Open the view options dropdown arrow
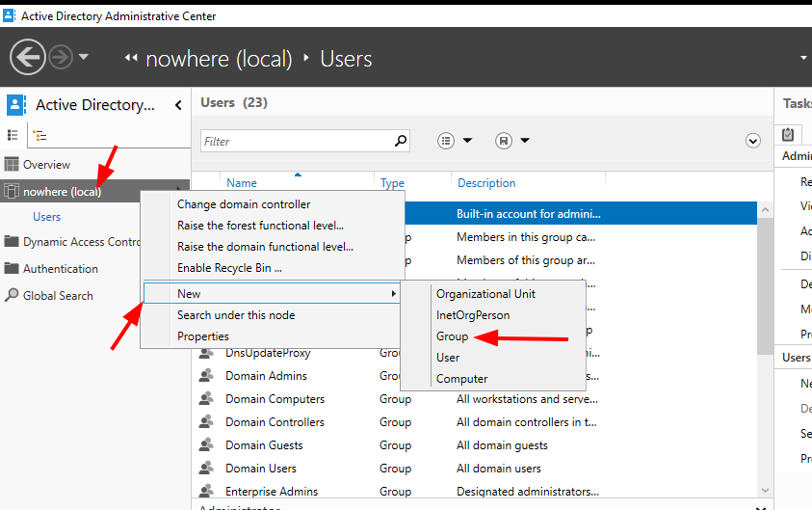 tap(467, 141)
